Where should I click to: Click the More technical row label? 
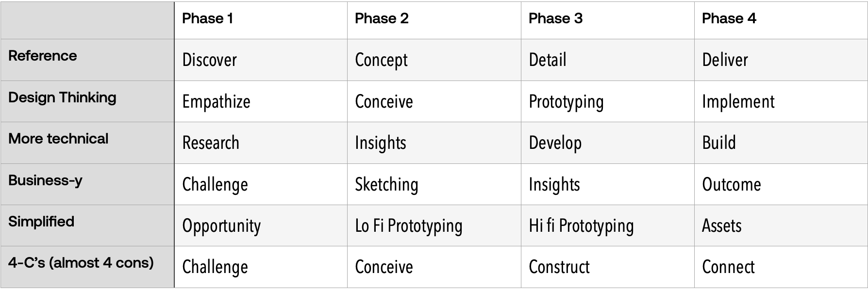pyautogui.click(x=58, y=139)
